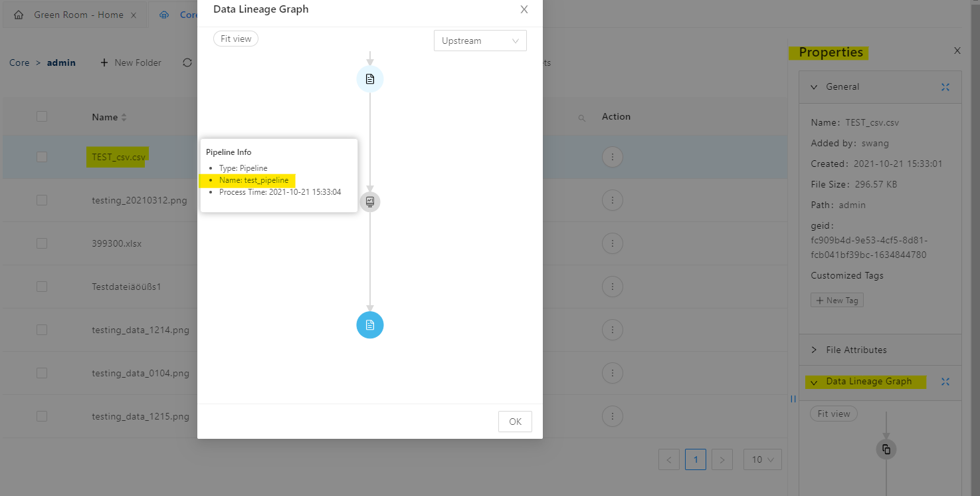Tick checkbox for 399300.xlsx
The width and height of the screenshot is (980, 496).
point(42,243)
